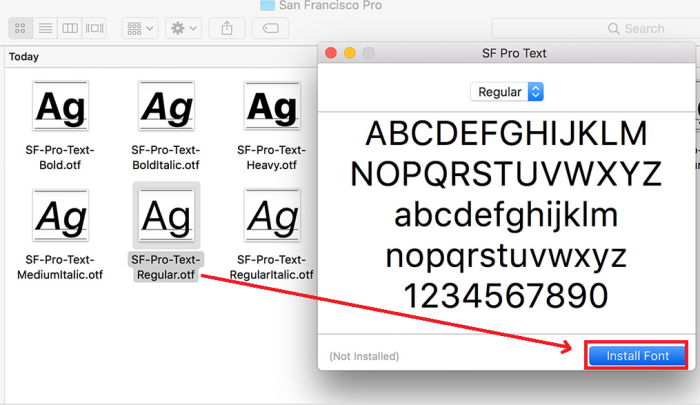This screenshot has height=405, width=700.
Task: Select the SF-Pro-Text-Bold.otf icon
Action: click(x=61, y=106)
